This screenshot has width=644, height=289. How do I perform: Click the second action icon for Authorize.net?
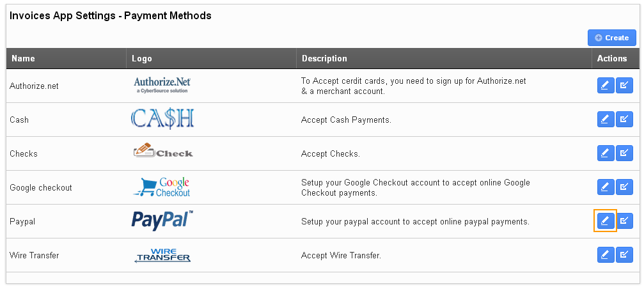(x=624, y=86)
